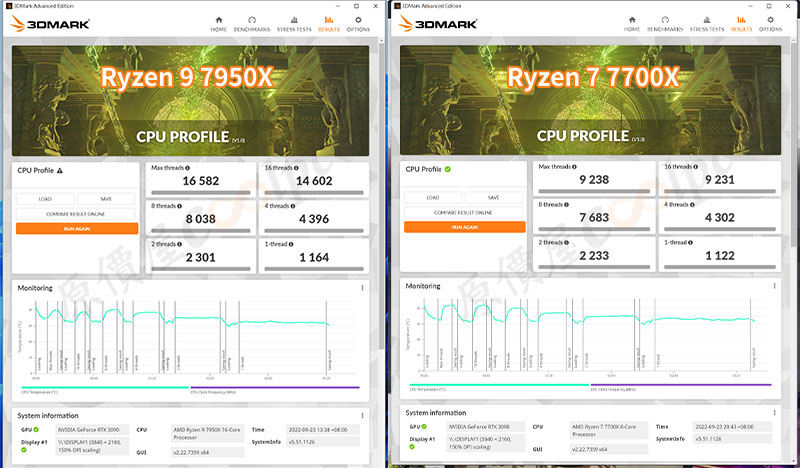This screenshot has width=800, height=468.
Task: Click GPU green check icon in left System information
Action: click(x=36, y=430)
